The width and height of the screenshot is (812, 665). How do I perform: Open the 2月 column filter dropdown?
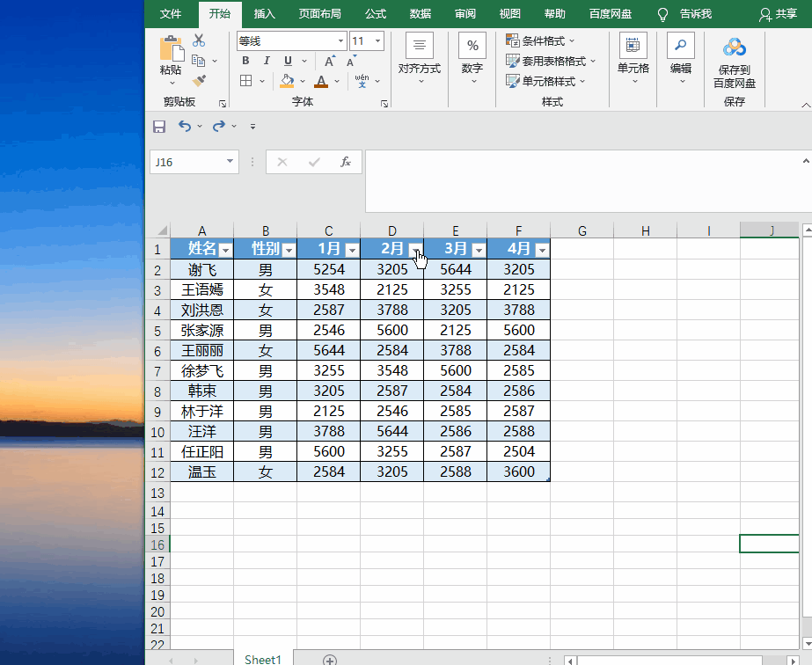point(416,250)
